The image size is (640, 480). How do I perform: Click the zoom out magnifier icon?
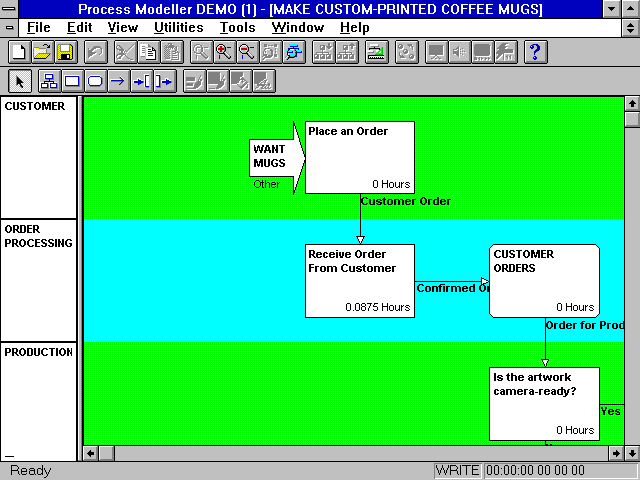coord(246,52)
